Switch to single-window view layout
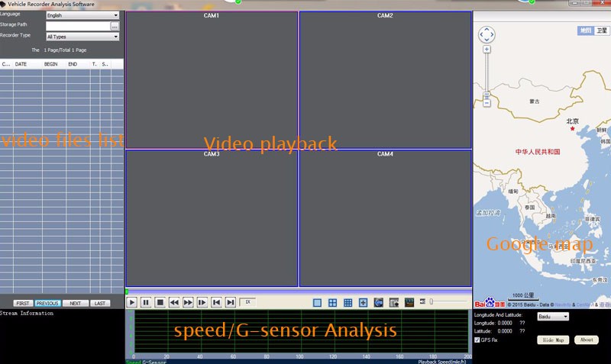This screenshot has height=364, width=611. click(x=318, y=303)
